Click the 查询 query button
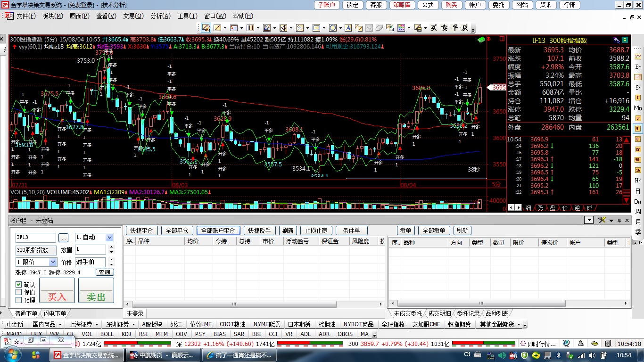Image resolution: width=644 pixels, height=362 pixels. click(x=105, y=272)
